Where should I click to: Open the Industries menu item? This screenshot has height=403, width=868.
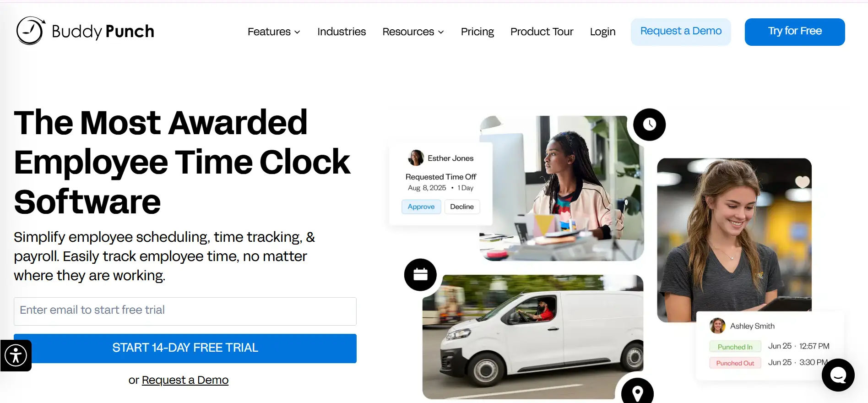pyautogui.click(x=342, y=32)
